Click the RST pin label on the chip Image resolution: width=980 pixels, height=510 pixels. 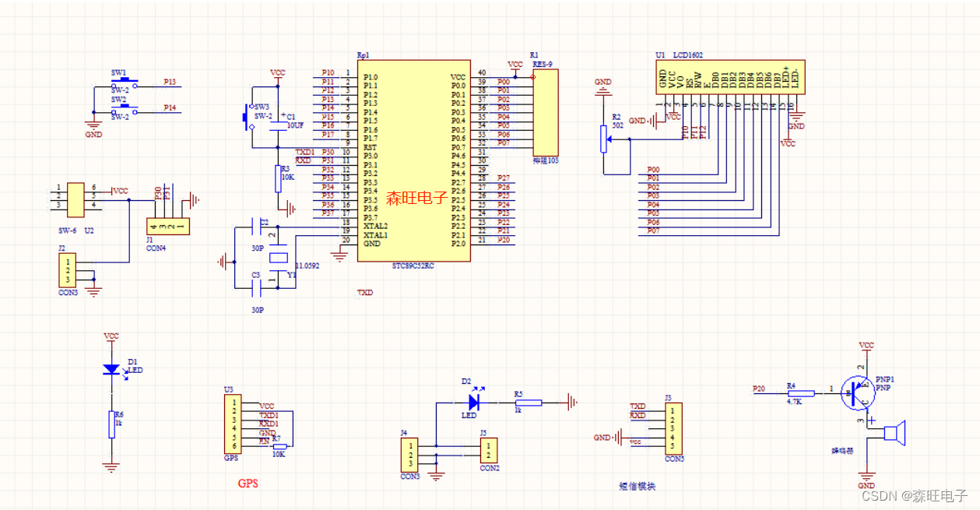(x=370, y=147)
